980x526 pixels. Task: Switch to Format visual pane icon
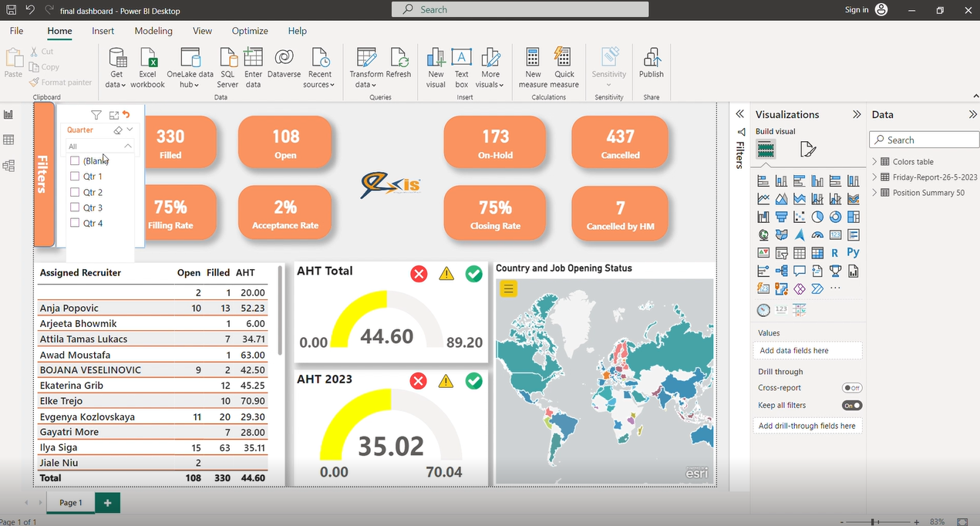coord(807,149)
